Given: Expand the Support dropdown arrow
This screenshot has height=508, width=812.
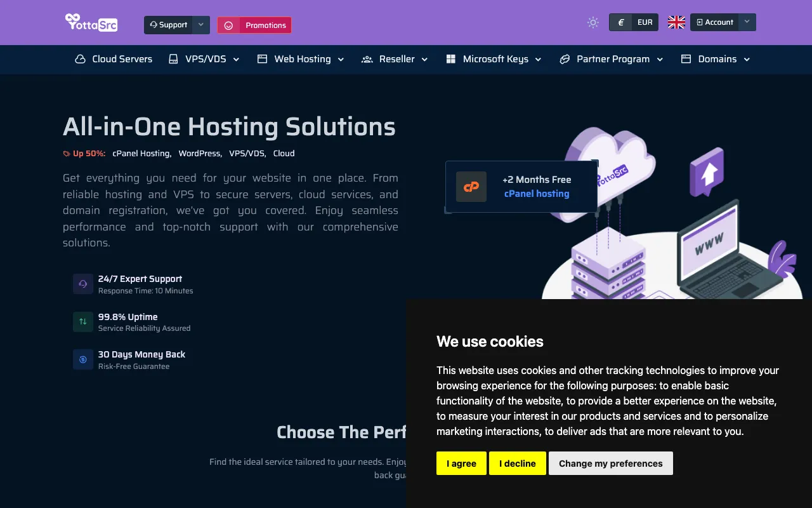Looking at the screenshot, I should 200,25.
